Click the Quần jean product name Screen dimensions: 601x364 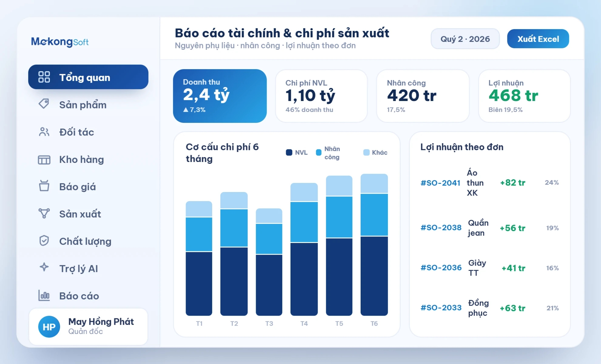[478, 228]
